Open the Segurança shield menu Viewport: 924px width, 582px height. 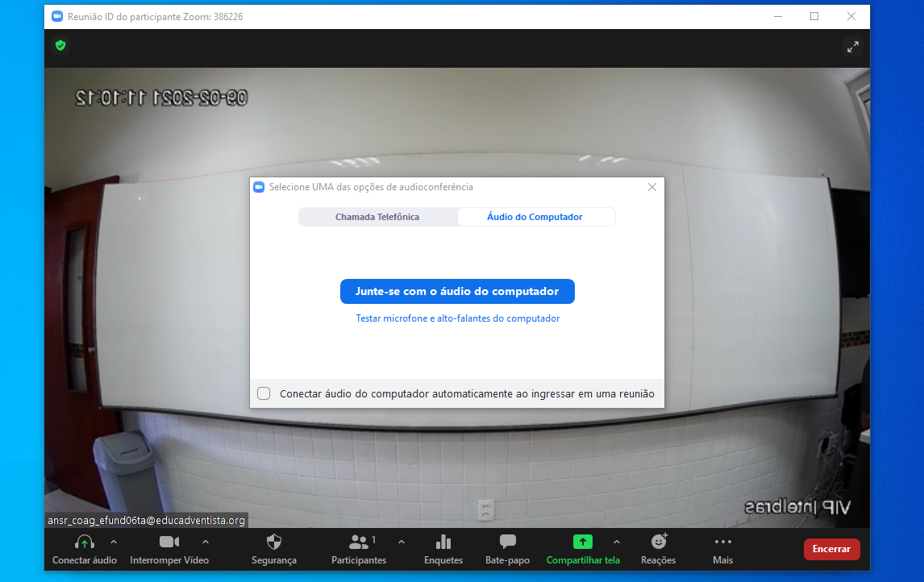274,543
